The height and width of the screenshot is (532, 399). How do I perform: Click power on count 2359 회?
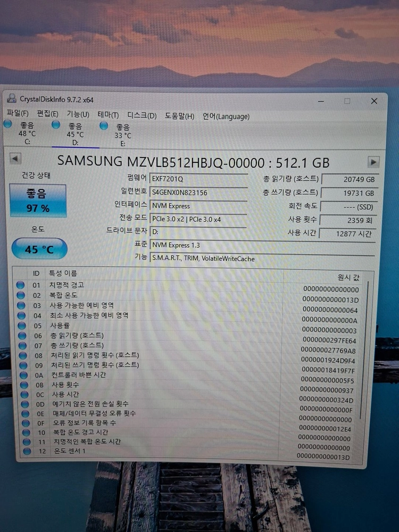pyautogui.click(x=348, y=220)
